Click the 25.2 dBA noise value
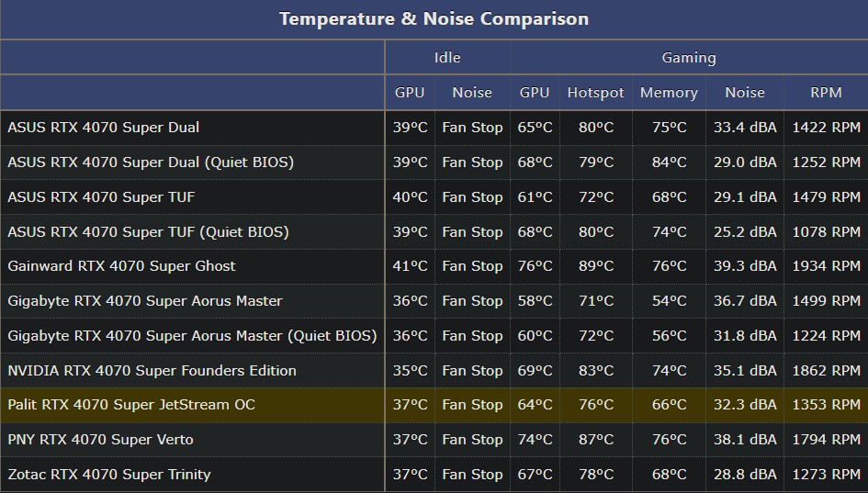 tap(744, 232)
